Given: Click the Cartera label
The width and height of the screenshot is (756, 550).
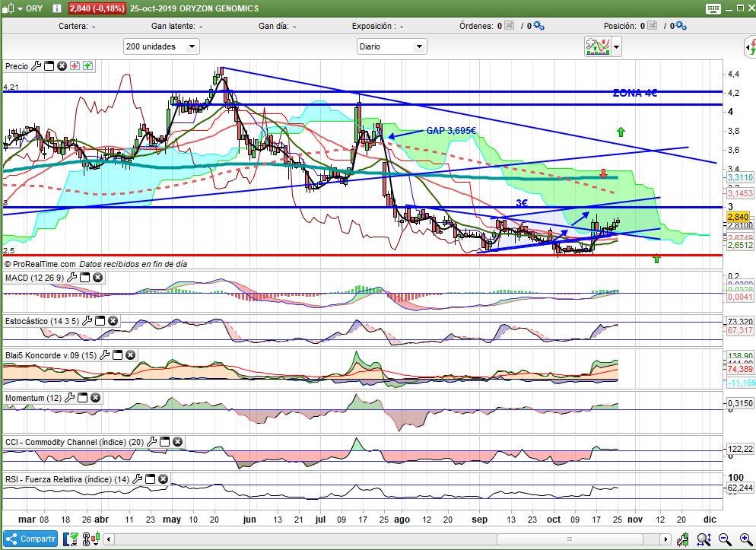Looking at the screenshot, I should pyautogui.click(x=73, y=26).
